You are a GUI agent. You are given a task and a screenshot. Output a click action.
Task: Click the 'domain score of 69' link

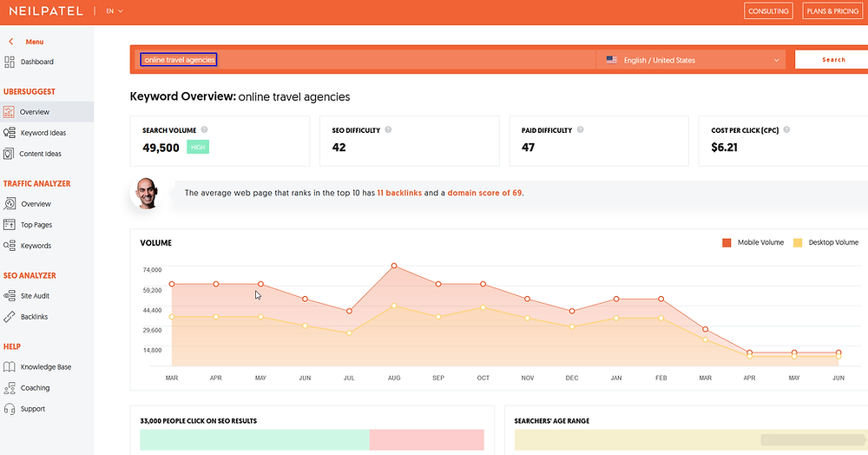coord(484,193)
